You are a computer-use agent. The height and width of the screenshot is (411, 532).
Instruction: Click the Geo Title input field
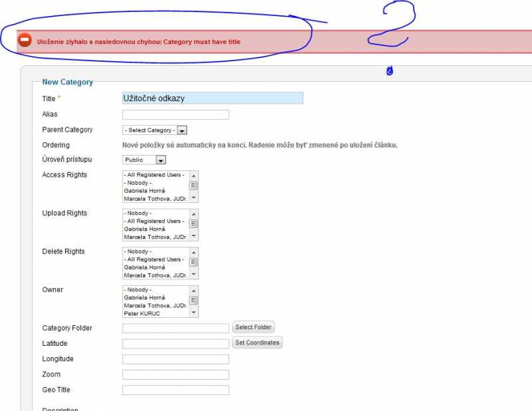click(176, 390)
